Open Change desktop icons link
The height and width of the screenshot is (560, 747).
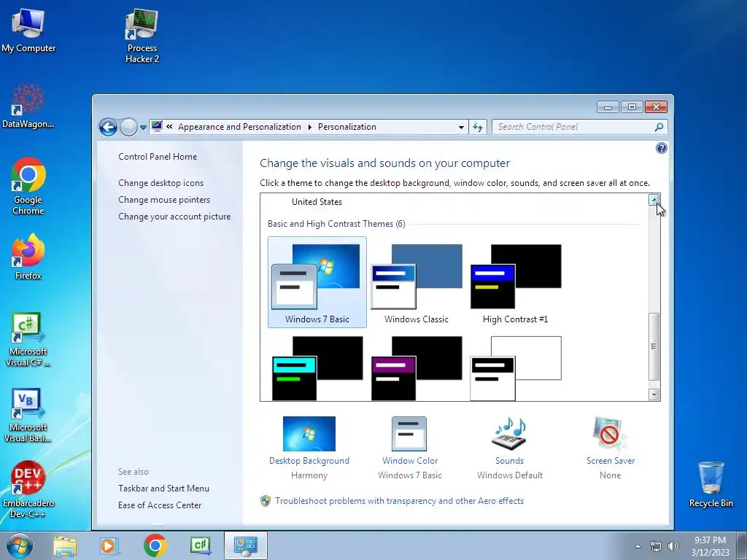[x=160, y=183]
